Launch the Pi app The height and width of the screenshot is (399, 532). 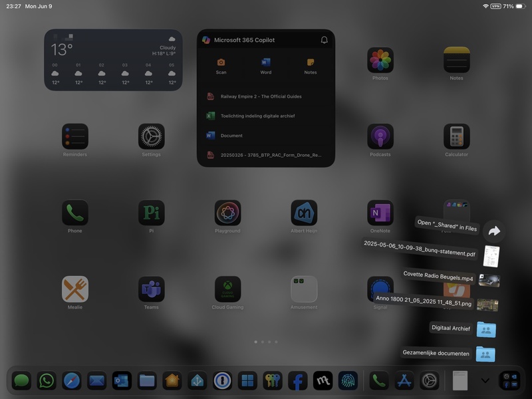(x=152, y=213)
